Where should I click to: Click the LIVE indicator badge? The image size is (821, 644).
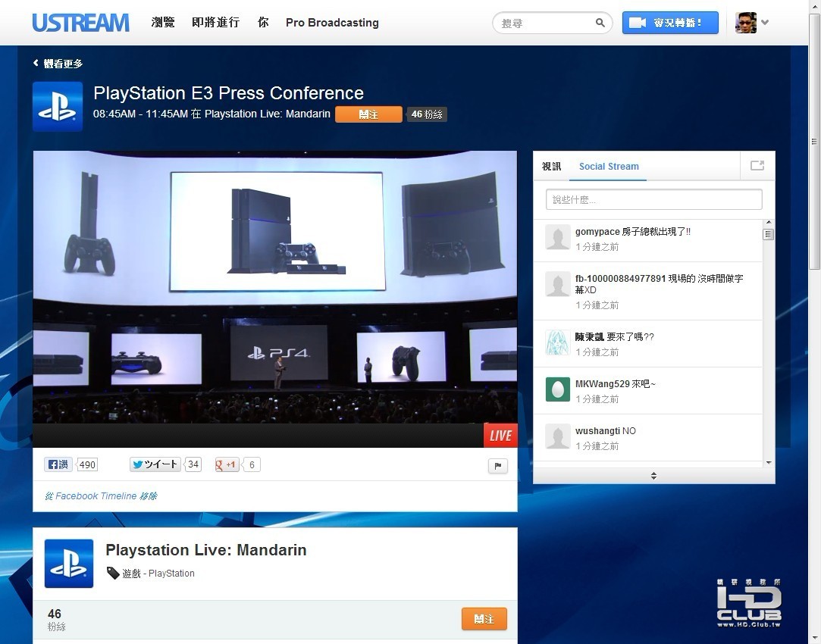pos(500,435)
